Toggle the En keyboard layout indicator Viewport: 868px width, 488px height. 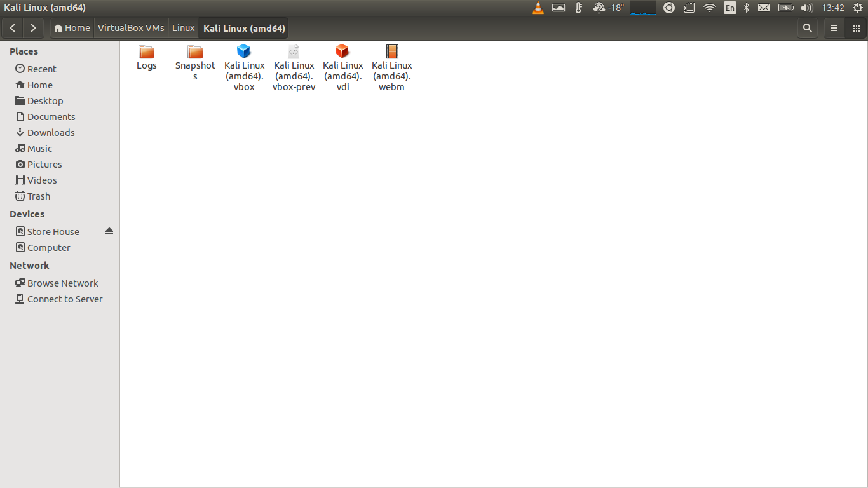(x=729, y=8)
